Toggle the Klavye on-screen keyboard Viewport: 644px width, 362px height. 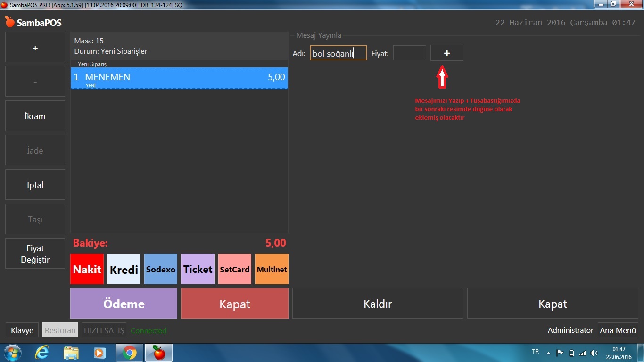(22, 330)
